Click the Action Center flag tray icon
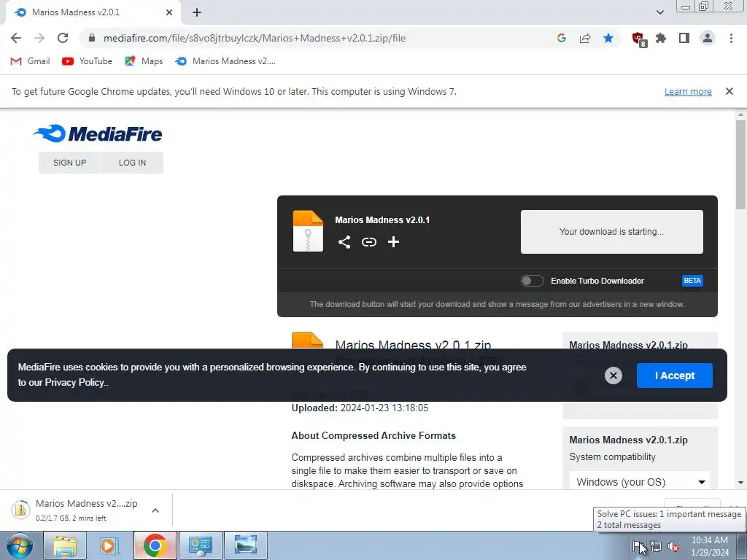Image resolution: width=747 pixels, height=560 pixels. pos(638,546)
